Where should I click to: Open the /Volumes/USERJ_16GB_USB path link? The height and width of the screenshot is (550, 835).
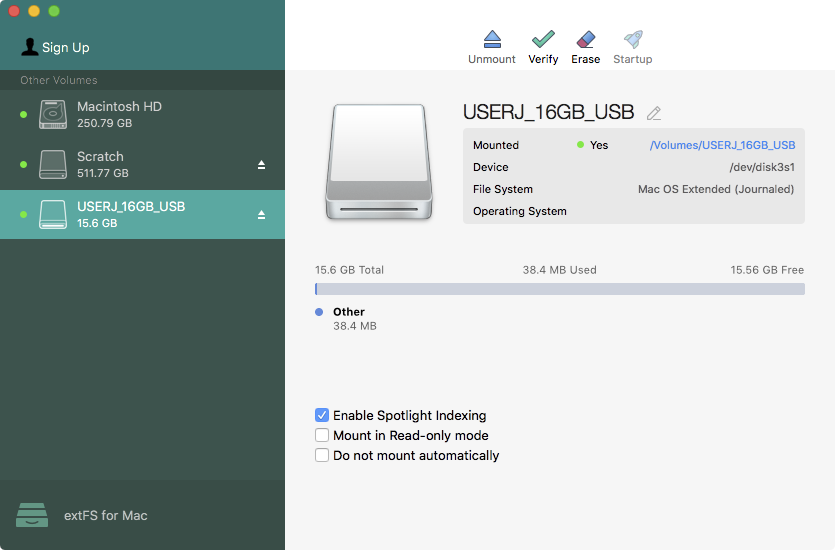(x=722, y=145)
